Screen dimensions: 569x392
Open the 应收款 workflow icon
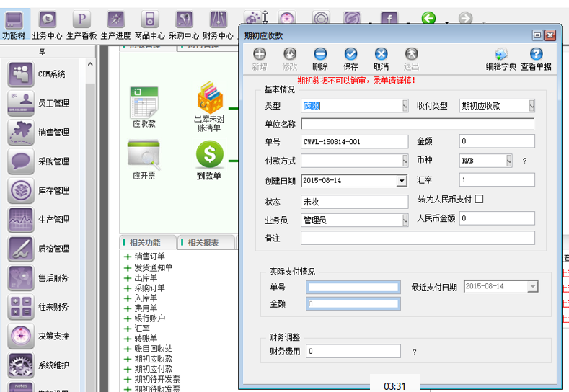[144, 107]
